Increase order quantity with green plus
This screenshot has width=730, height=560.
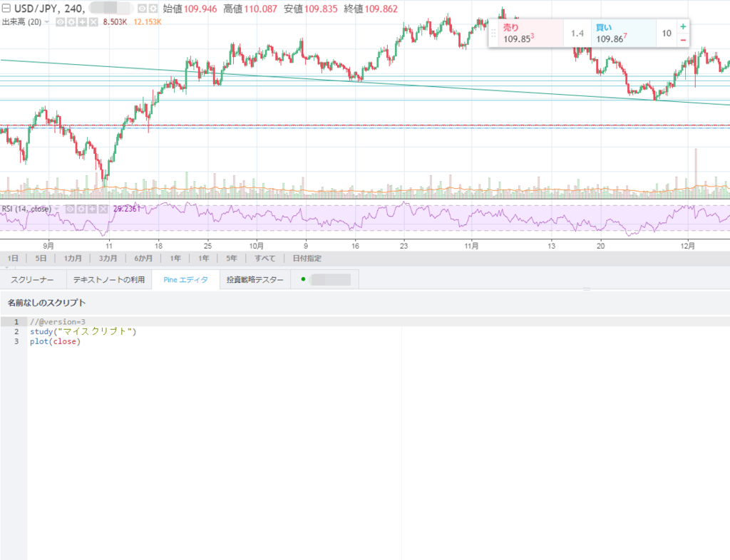(x=683, y=26)
